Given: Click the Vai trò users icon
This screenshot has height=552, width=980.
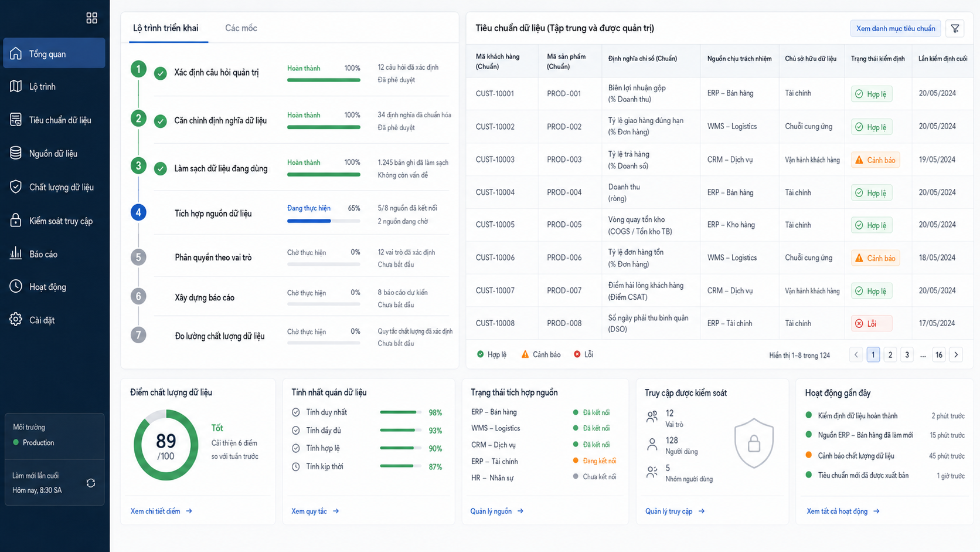Looking at the screenshot, I should click(x=652, y=416).
